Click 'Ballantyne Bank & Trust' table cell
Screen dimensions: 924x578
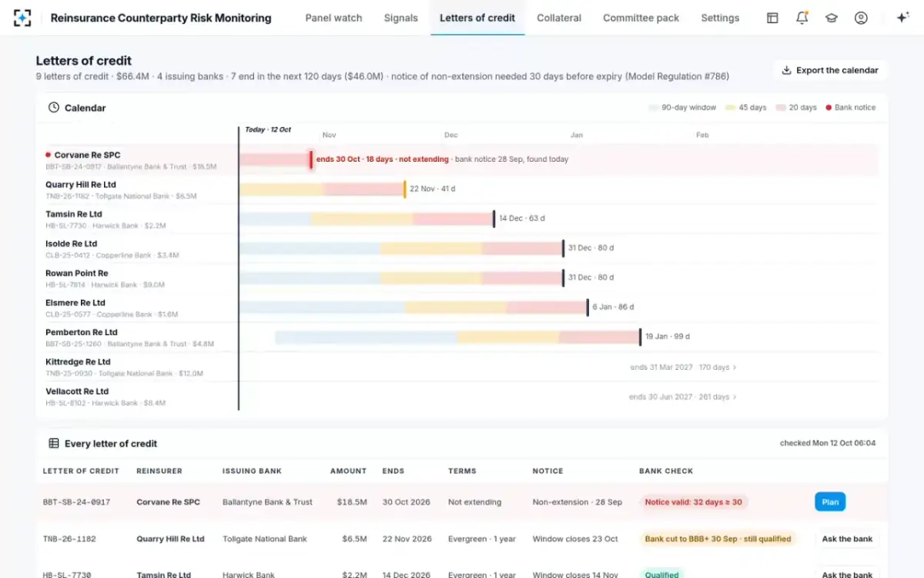tap(267, 502)
